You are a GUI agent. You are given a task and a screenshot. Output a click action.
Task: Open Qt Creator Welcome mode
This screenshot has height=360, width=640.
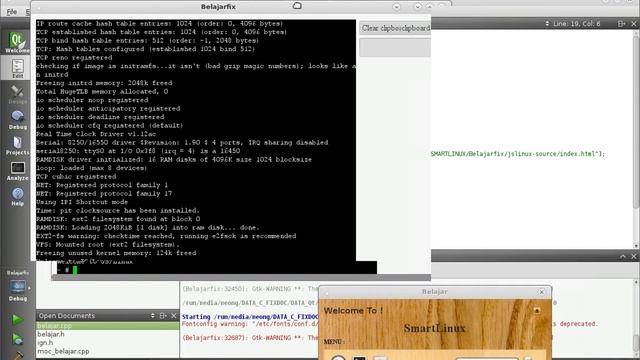[17, 42]
